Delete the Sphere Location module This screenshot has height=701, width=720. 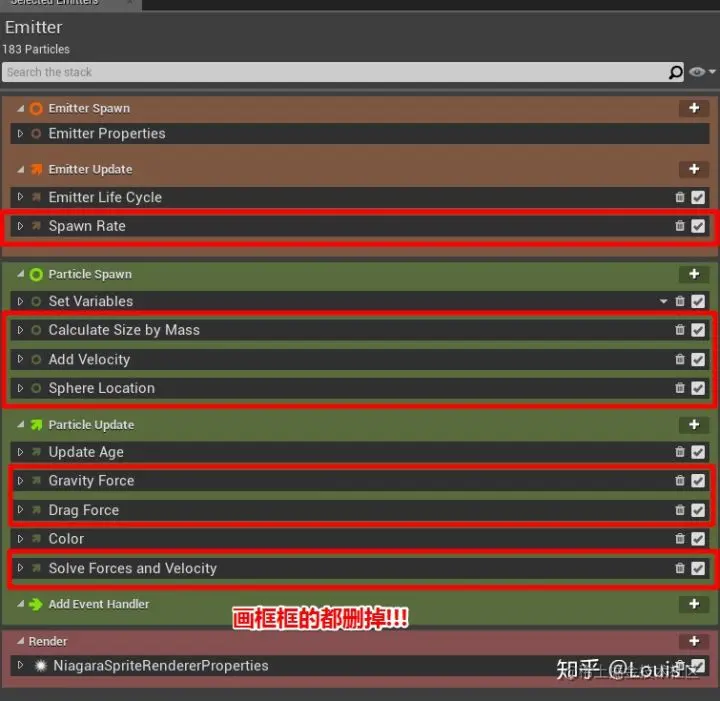point(680,388)
